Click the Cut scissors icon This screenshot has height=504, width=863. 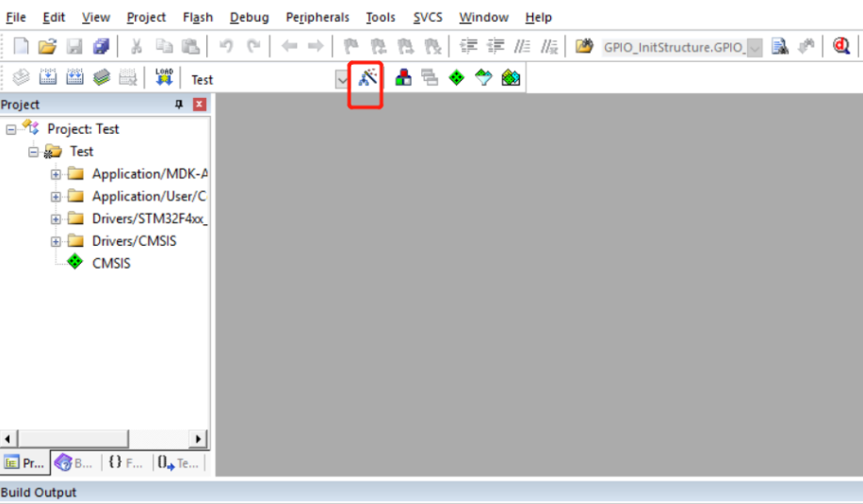tap(136, 46)
